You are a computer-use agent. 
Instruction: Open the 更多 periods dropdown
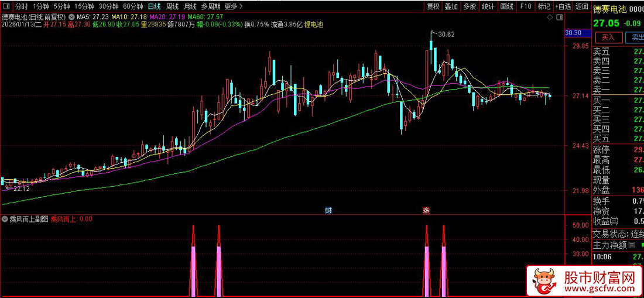234,6
